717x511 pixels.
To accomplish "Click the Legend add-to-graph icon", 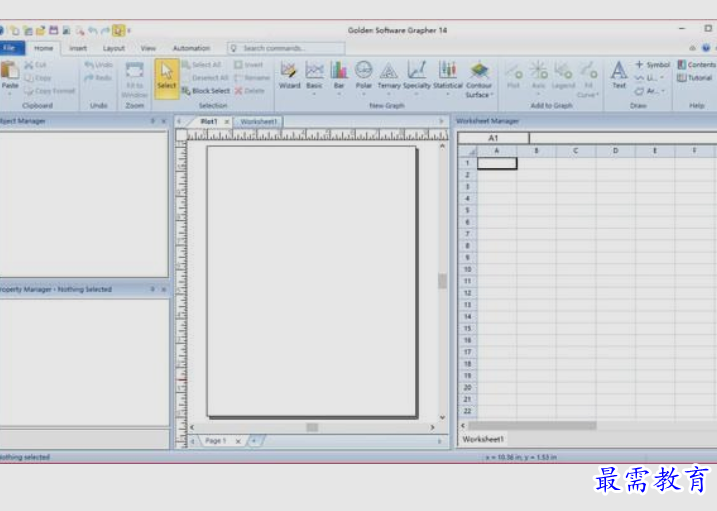I will [x=563, y=75].
